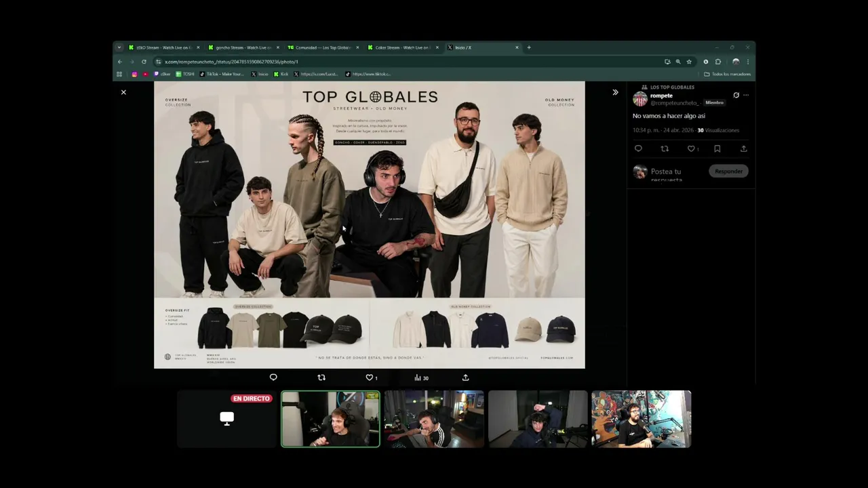Viewport: 868px width, 488px height.
Task: Open the 'TikTok - Make Your...' bookmark
Action: pos(222,74)
